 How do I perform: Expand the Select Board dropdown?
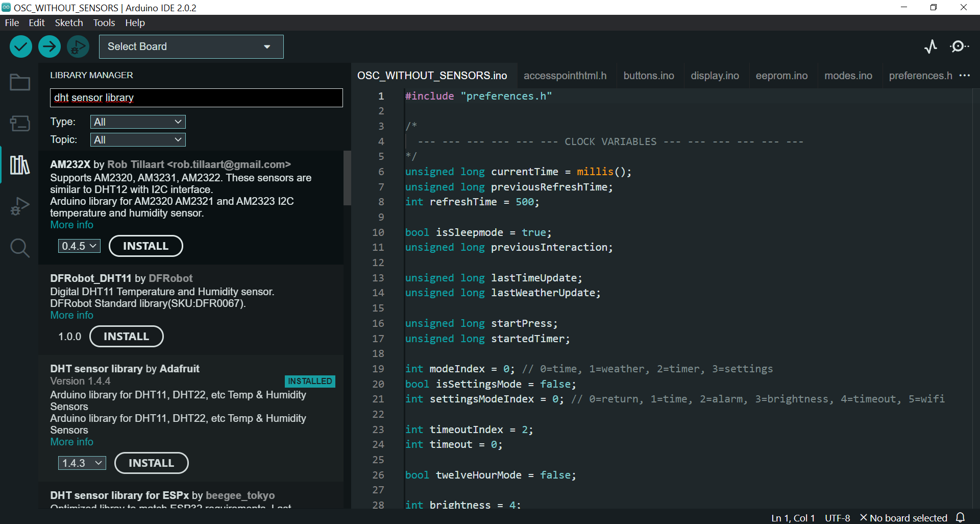[x=191, y=47]
